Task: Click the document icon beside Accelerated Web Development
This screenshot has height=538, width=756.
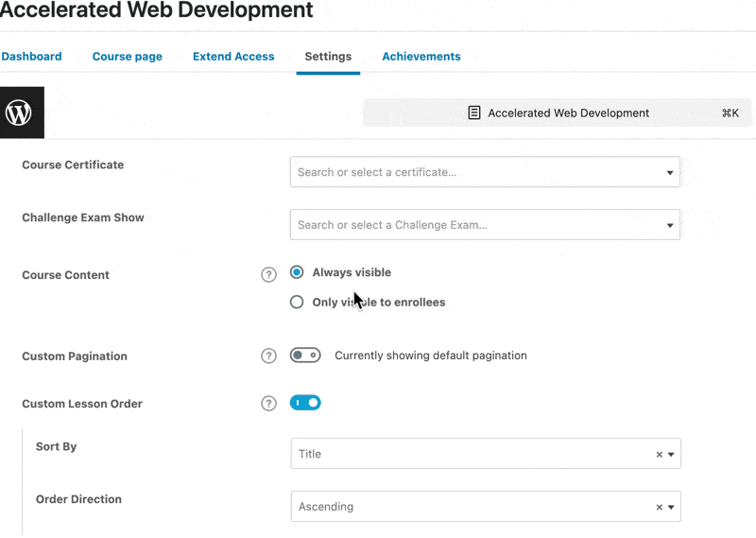Action: [x=474, y=113]
